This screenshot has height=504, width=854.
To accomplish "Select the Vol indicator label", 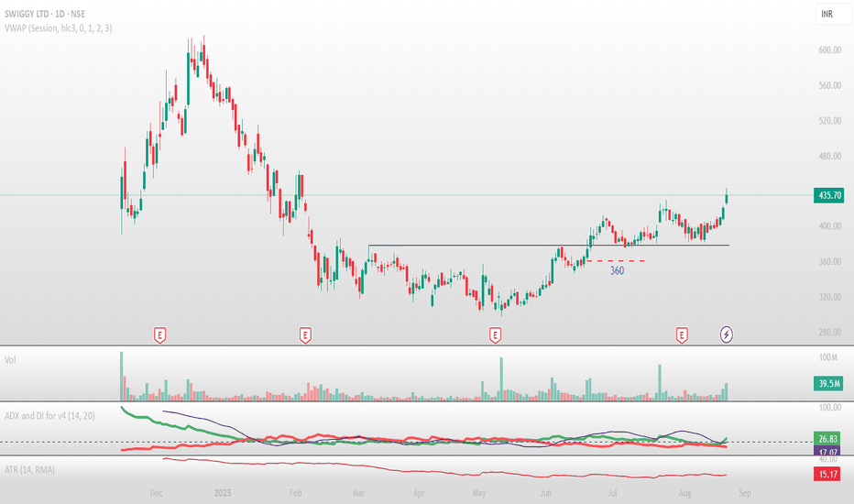I will click(x=10, y=359).
